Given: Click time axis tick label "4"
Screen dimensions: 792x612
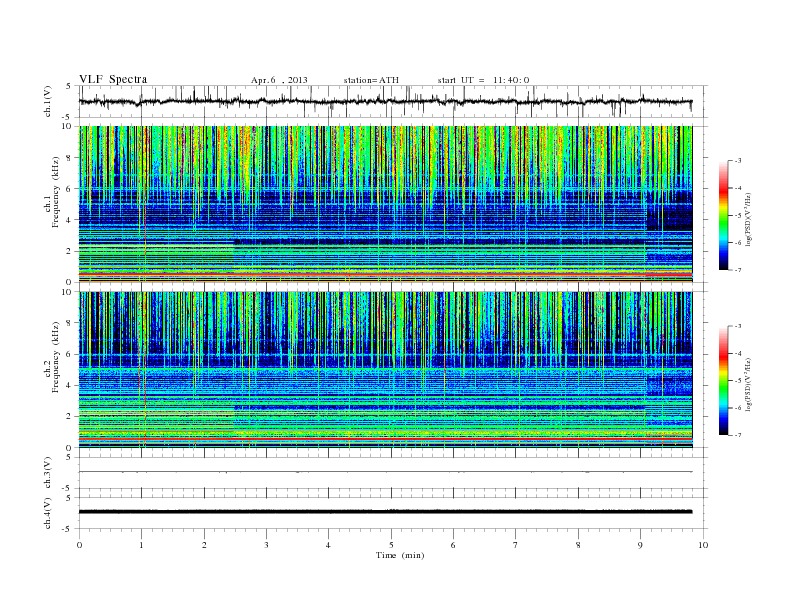Looking at the screenshot, I should [328, 545].
